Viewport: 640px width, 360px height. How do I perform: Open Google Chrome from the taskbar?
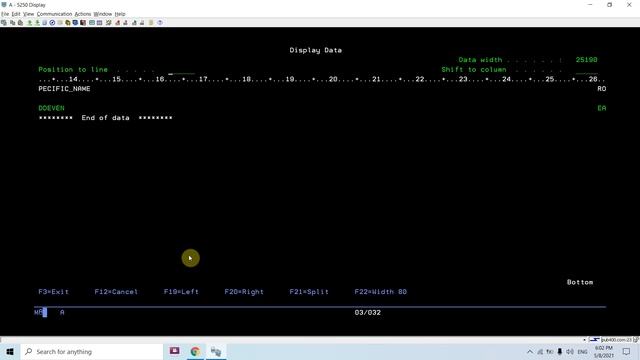click(x=195, y=351)
